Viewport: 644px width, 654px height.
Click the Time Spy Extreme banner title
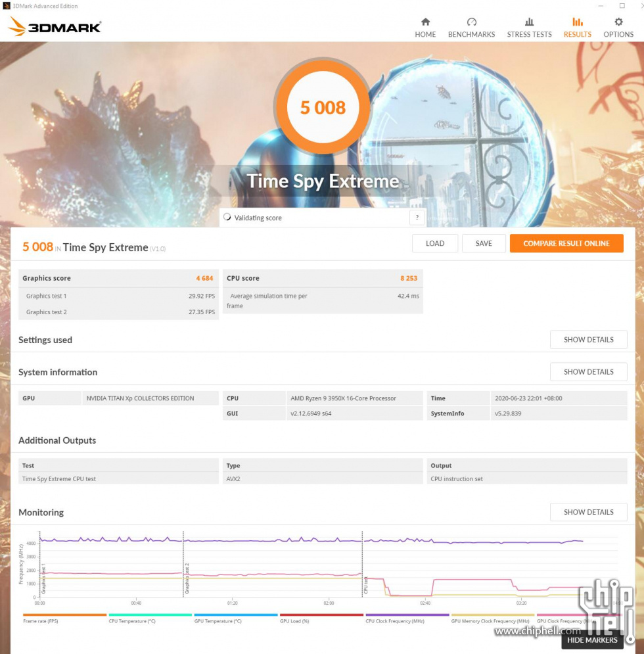[323, 181]
